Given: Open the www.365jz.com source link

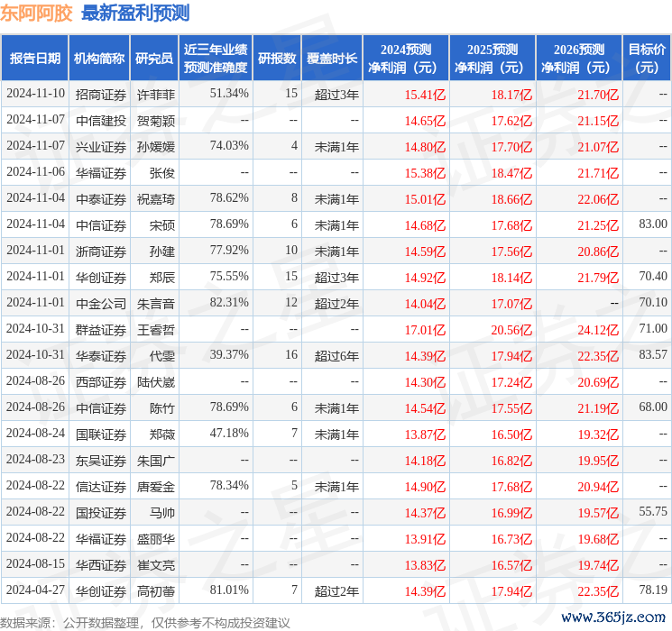Looking at the screenshot, I should (613, 617).
